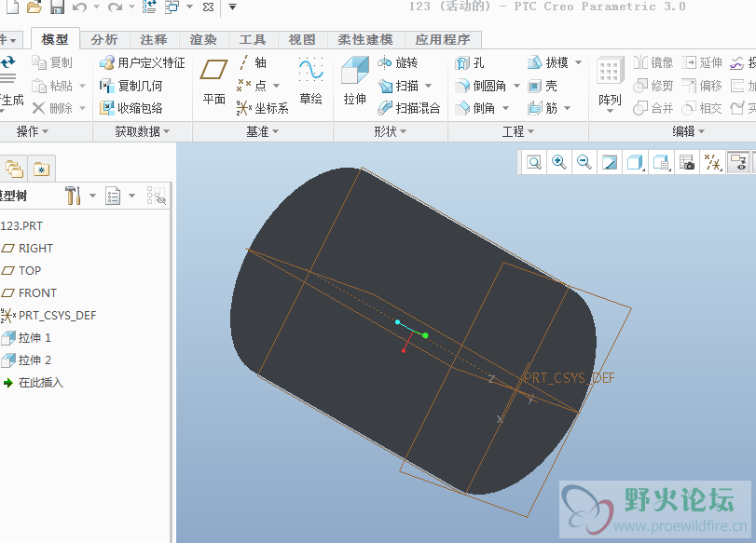The height and width of the screenshot is (543, 756).
Task: Click the Refit view icon
Action: click(x=534, y=162)
